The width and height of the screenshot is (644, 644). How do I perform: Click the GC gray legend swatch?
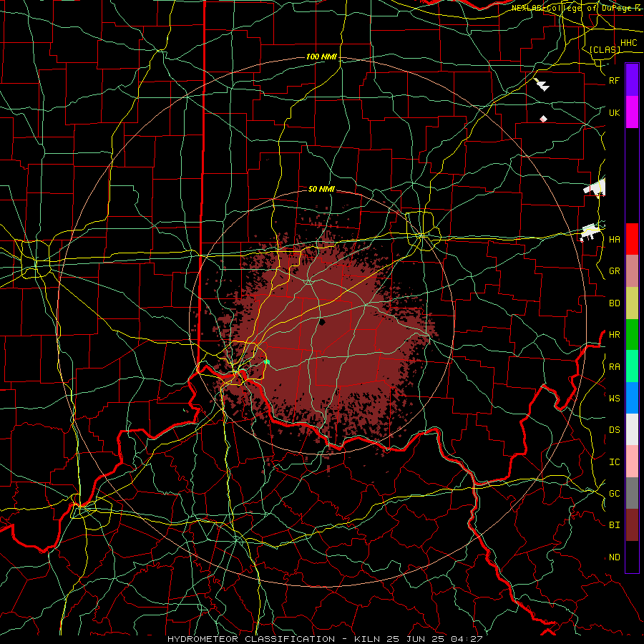pyautogui.click(x=632, y=493)
